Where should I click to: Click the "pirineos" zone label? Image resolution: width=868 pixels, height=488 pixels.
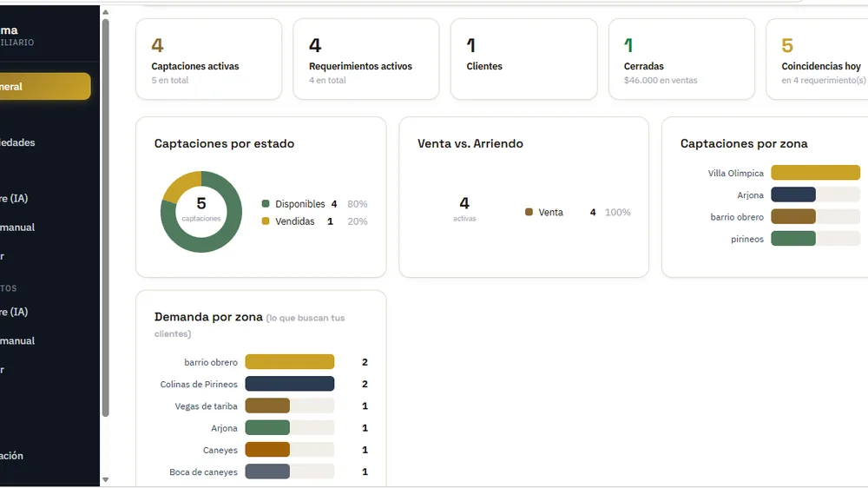point(747,239)
